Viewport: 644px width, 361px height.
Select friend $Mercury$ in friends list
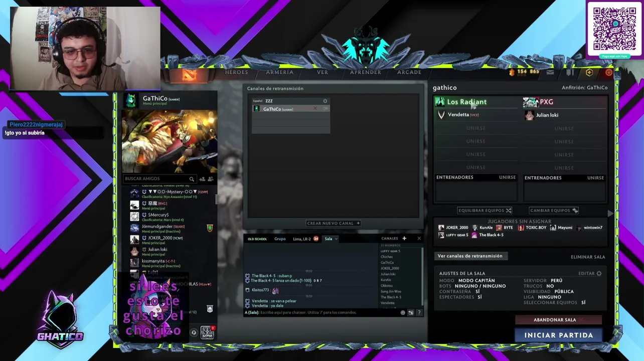click(171, 217)
